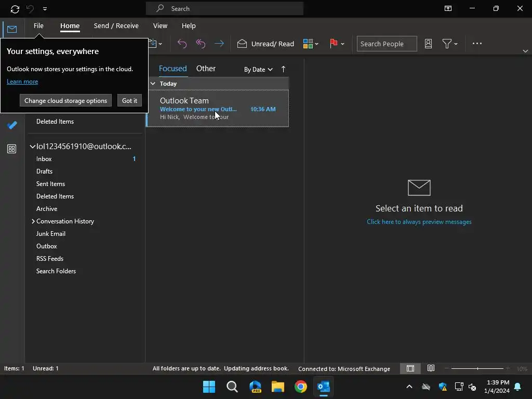Toggle Unread/ Read status
The height and width of the screenshot is (399, 532).
click(265, 44)
